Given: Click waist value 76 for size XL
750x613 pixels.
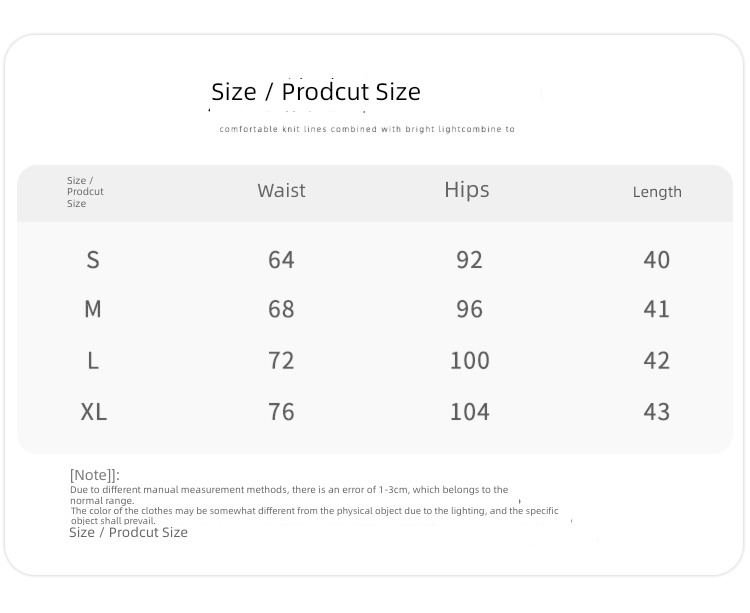Looking at the screenshot, I should pyautogui.click(x=281, y=412).
